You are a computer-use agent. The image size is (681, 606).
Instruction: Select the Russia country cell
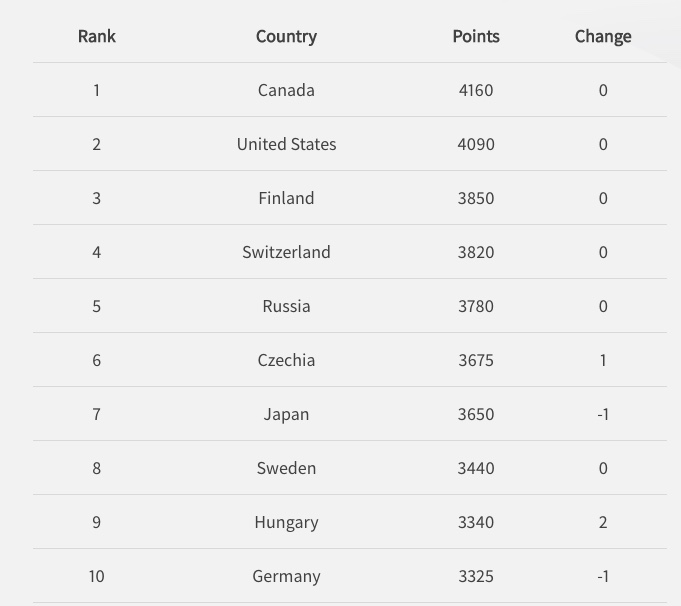pyautogui.click(x=286, y=306)
